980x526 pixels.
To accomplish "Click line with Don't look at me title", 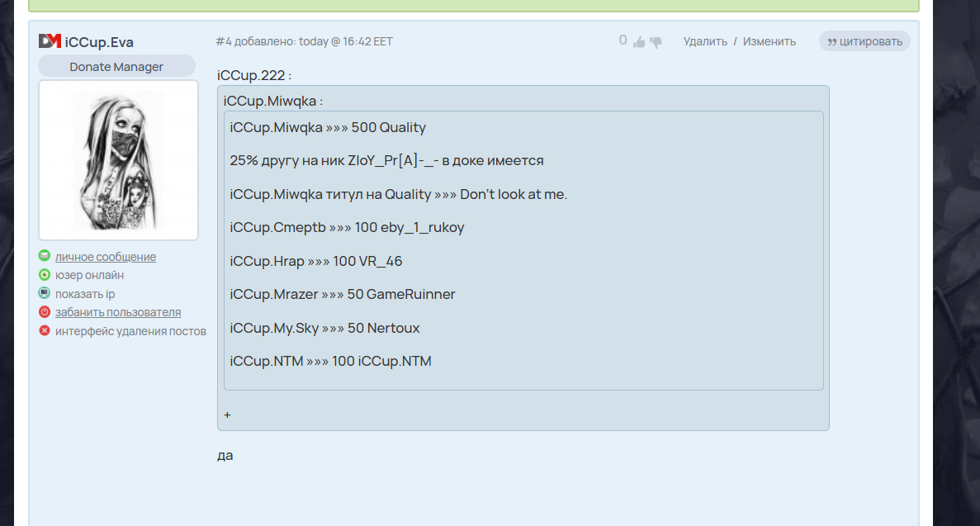I will 398,195.
